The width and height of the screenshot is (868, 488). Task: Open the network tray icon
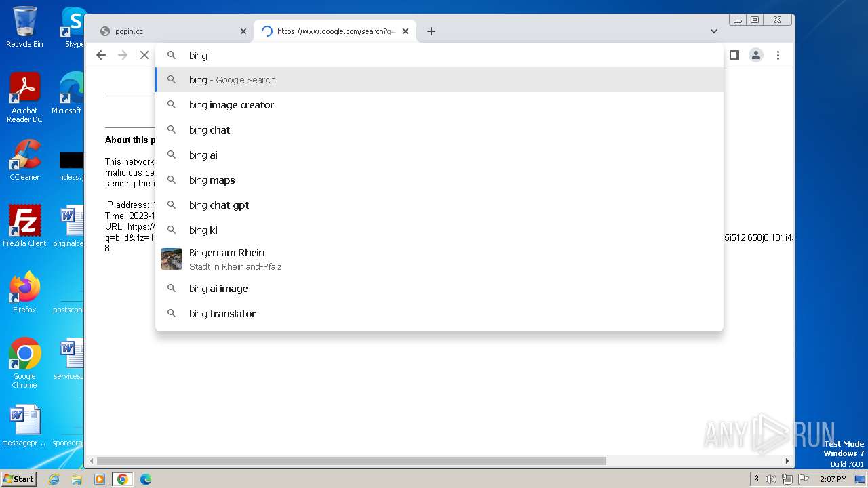point(787,479)
